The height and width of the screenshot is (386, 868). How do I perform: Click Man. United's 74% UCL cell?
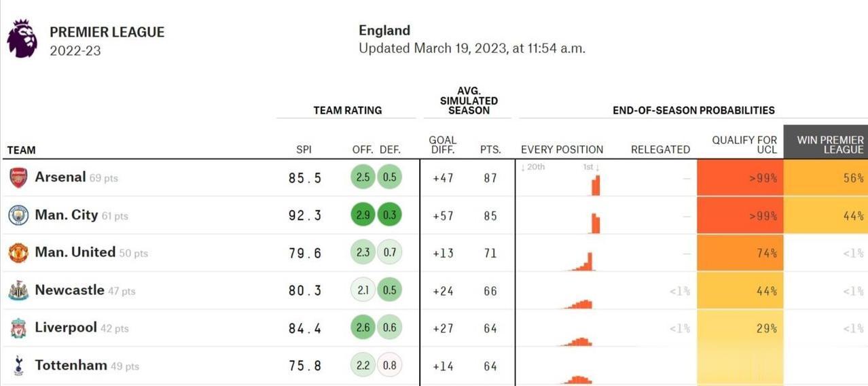(740, 253)
